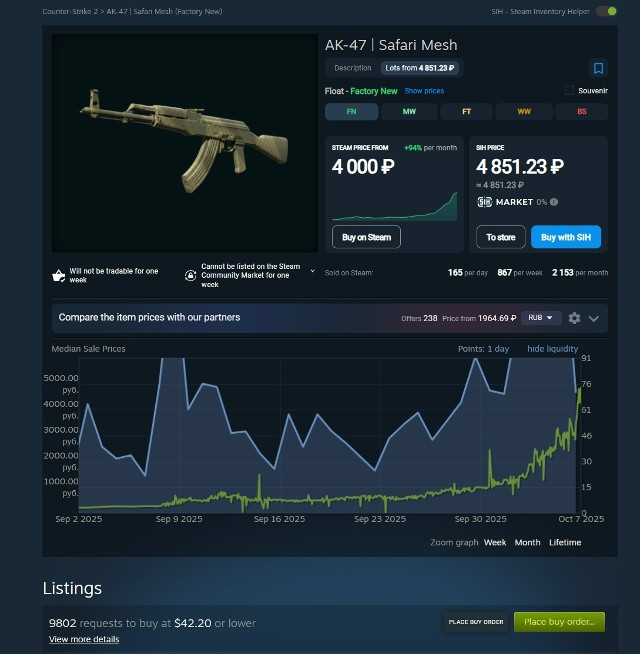Open the partner comparison settings gear
This screenshot has width=640, height=654.
click(574, 318)
